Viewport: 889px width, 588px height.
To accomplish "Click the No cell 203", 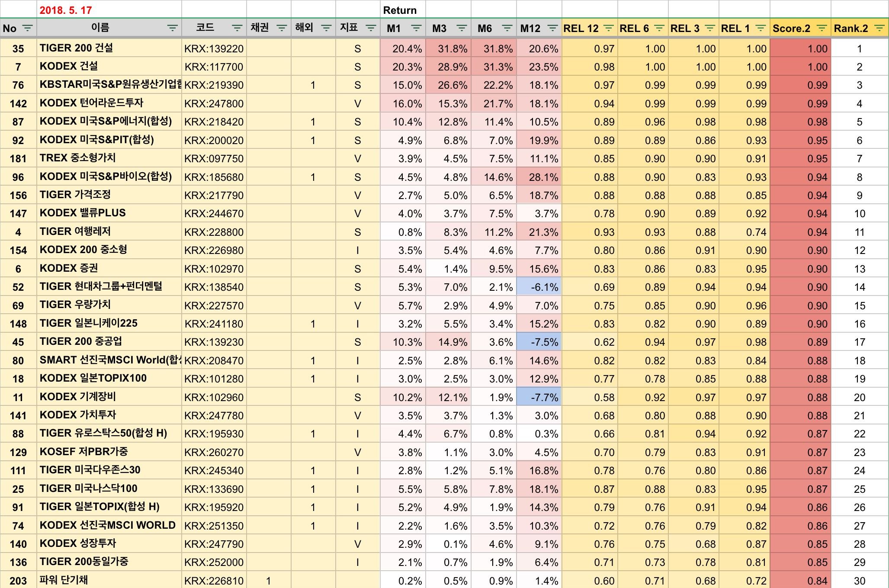I will [x=18, y=580].
